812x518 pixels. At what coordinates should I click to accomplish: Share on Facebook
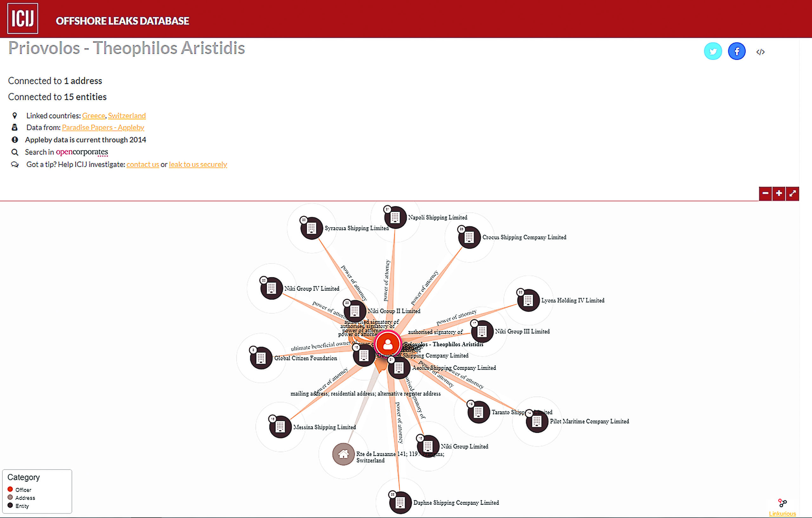coord(737,51)
